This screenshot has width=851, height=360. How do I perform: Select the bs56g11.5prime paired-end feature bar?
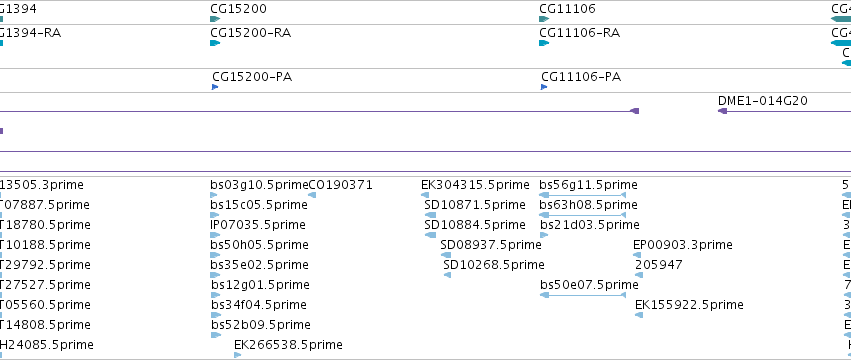pos(583,195)
